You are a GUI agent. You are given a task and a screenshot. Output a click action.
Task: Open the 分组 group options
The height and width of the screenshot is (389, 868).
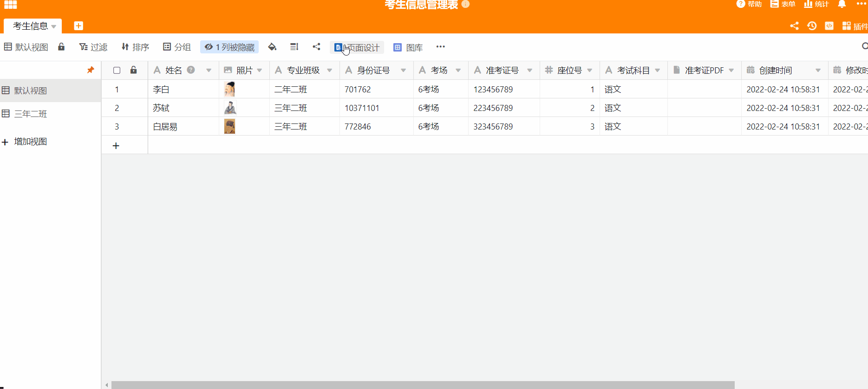coord(177,47)
